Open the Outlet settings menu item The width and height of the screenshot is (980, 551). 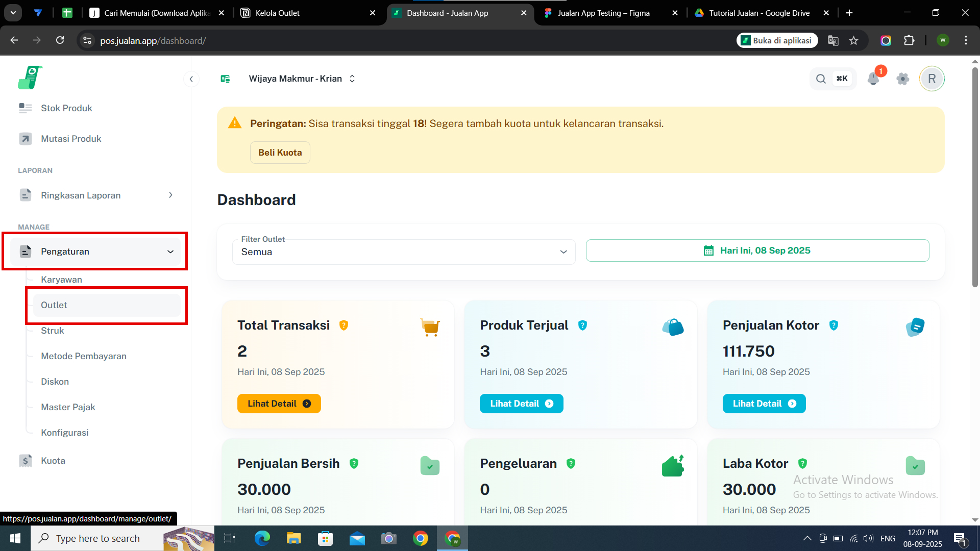click(x=54, y=305)
